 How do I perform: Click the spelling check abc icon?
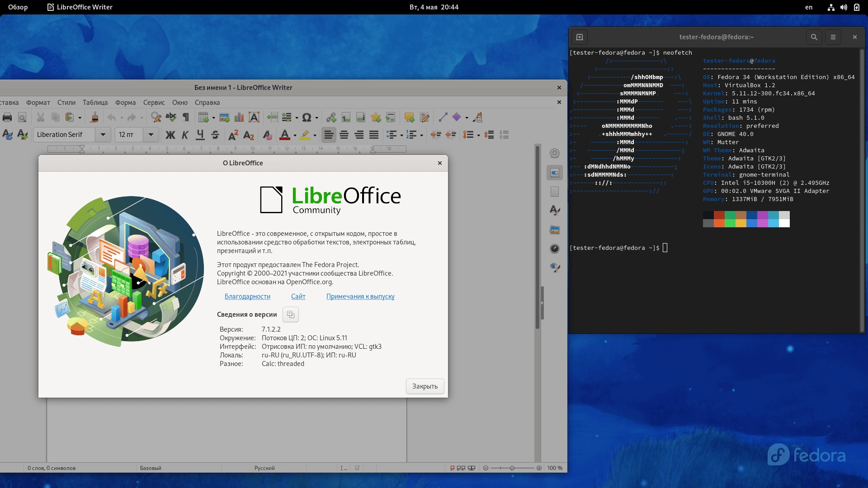pyautogui.click(x=171, y=117)
